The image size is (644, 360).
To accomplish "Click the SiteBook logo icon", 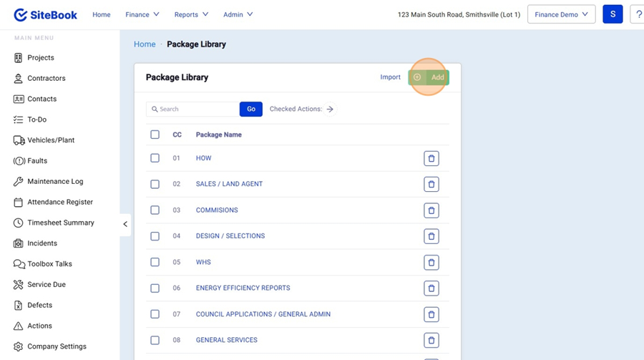I will coord(21,15).
